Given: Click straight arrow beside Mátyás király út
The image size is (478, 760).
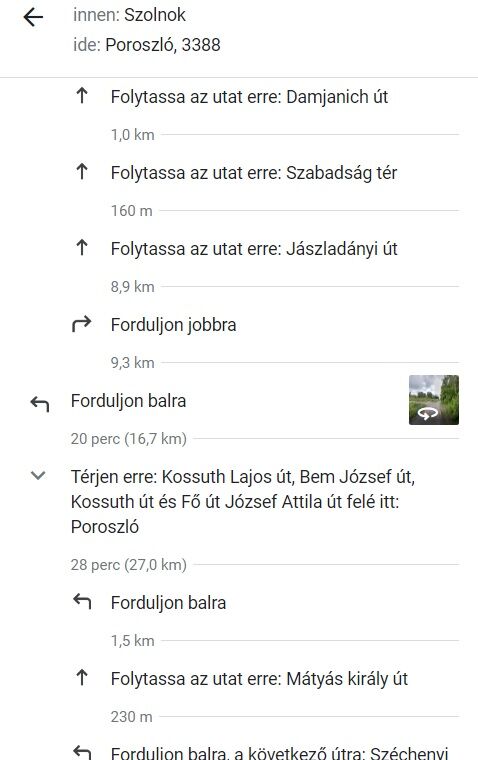Looking at the screenshot, I should tap(82, 678).
